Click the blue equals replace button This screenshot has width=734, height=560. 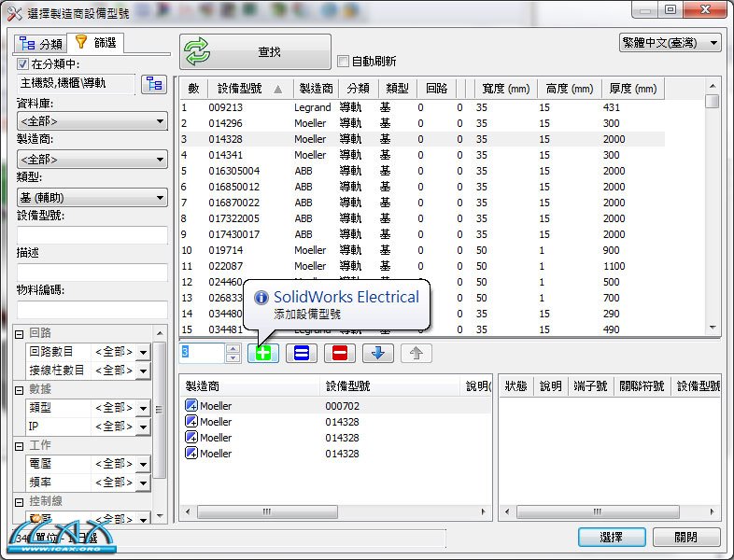[302, 353]
